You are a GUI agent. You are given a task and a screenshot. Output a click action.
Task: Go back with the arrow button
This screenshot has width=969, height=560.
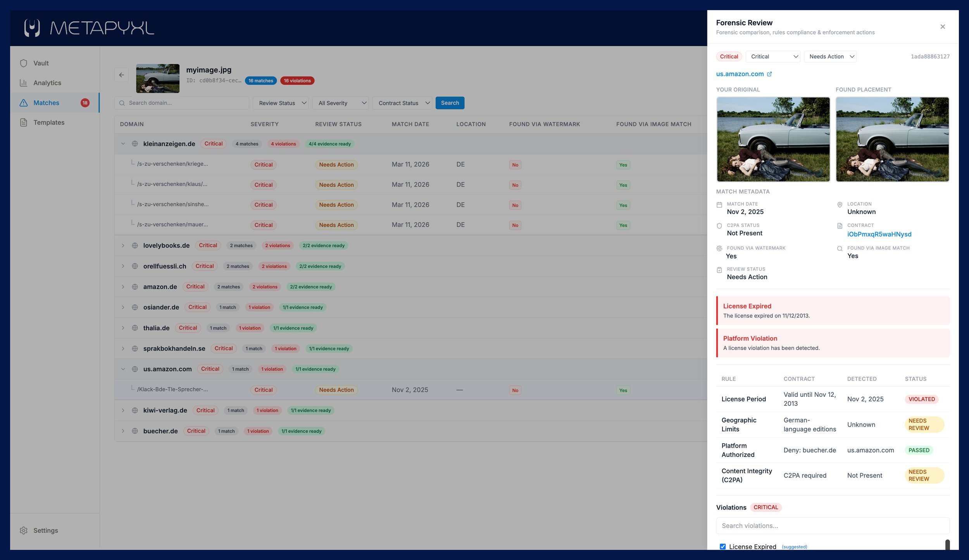click(121, 75)
